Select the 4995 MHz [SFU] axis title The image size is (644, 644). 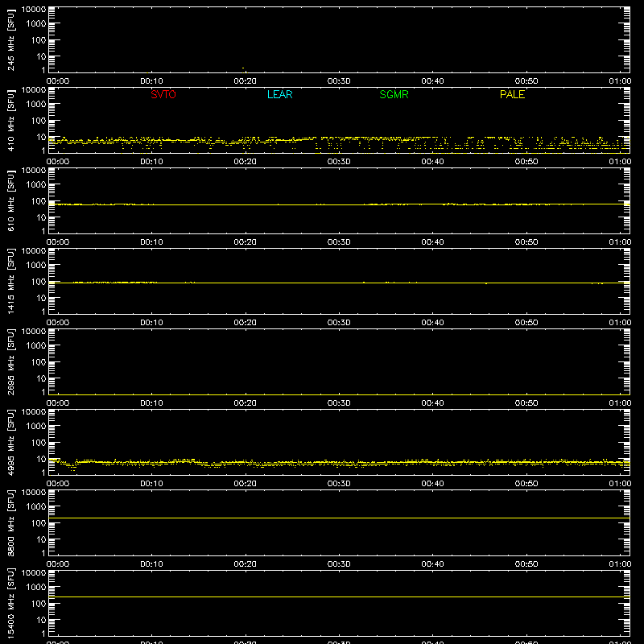coord(10,442)
